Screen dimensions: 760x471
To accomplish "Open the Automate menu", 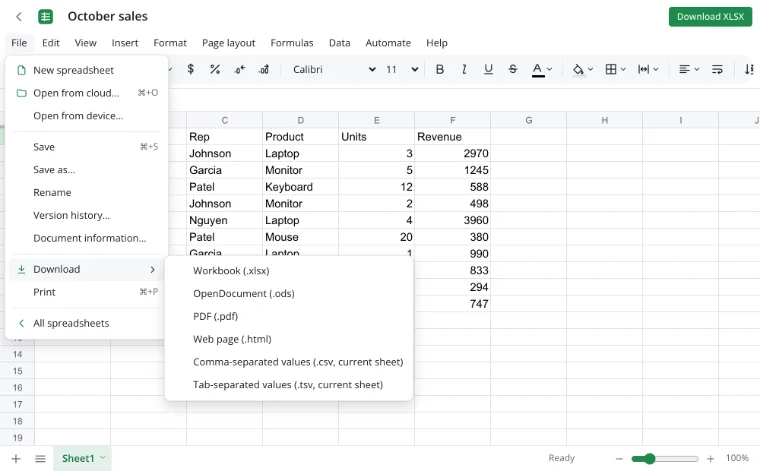I will pyautogui.click(x=388, y=43).
